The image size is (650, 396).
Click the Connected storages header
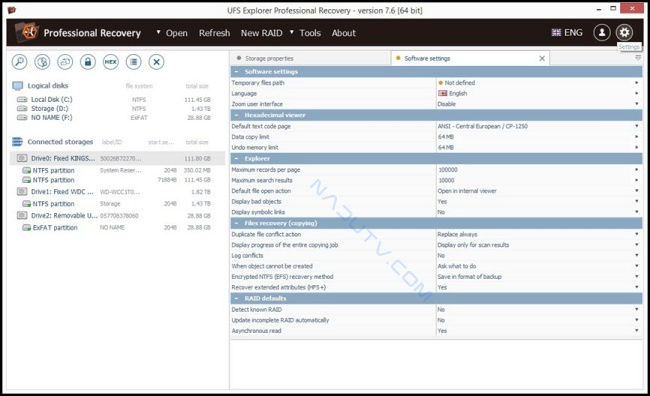tap(60, 142)
